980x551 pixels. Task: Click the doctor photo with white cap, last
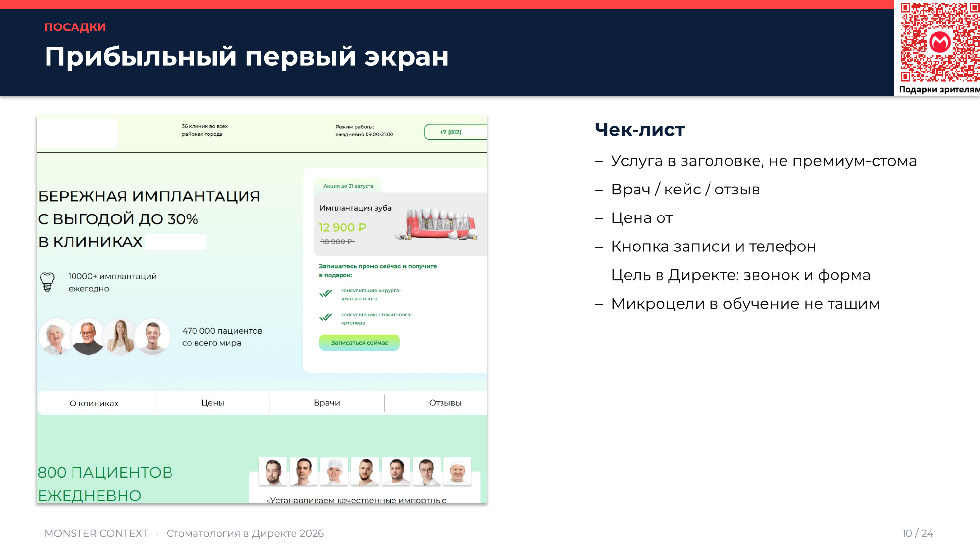pos(458,472)
